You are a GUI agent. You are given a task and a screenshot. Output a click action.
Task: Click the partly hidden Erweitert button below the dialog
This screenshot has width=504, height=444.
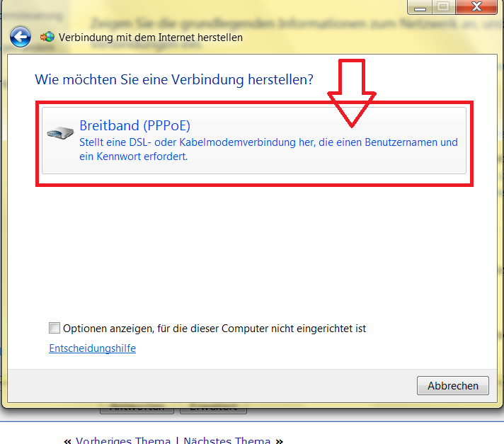click(x=214, y=410)
